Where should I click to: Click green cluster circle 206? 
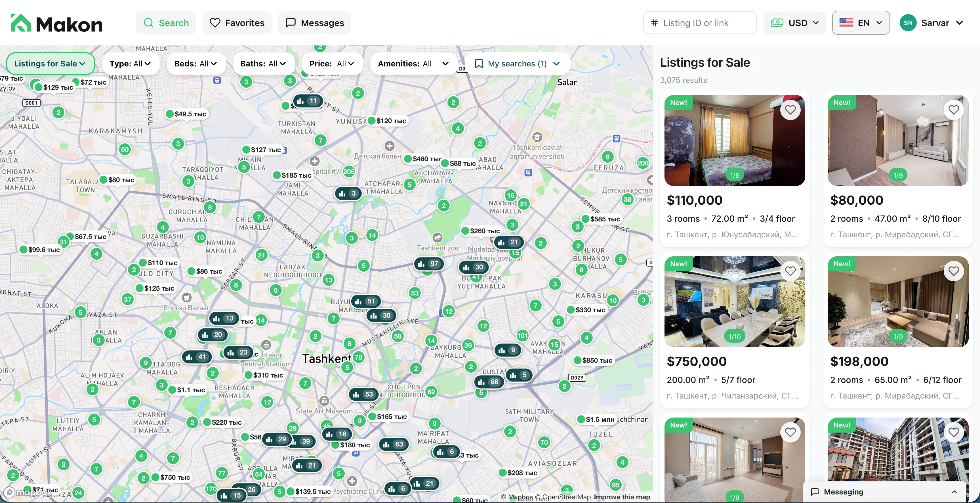pyautogui.click(x=348, y=172)
